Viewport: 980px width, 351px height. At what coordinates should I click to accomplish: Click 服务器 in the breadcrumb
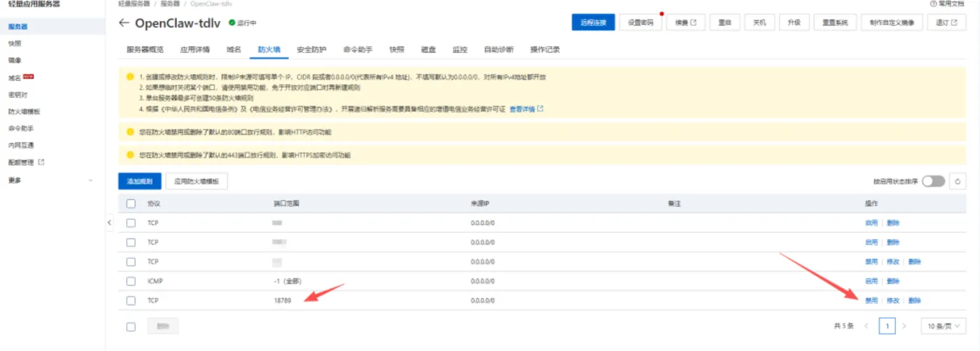click(170, 4)
